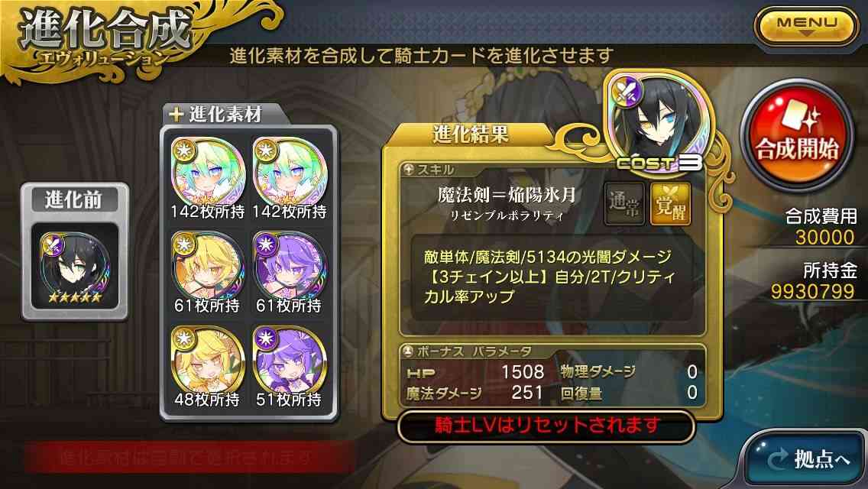
Task: Expand the ボーナス パラメータ section header
Action: (x=467, y=351)
